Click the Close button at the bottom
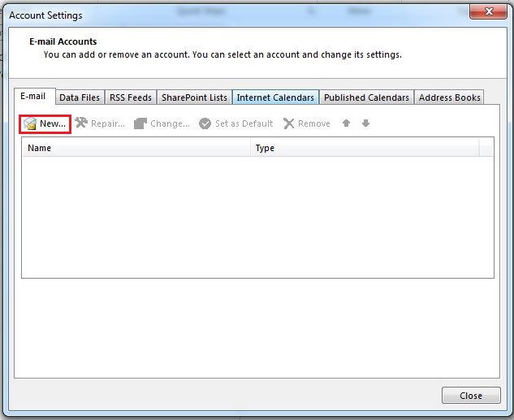The height and width of the screenshot is (420, 514). (471, 396)
